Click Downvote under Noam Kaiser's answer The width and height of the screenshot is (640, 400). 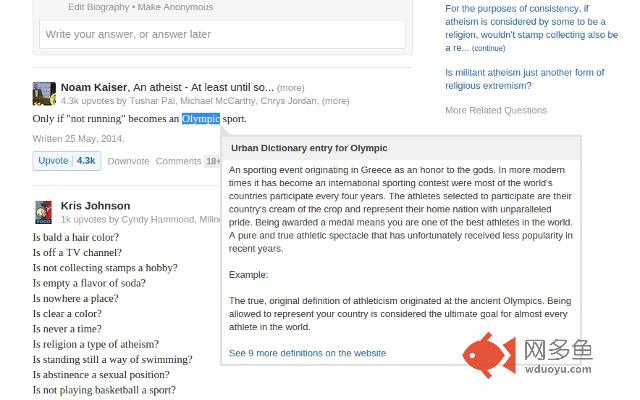pos(128,161)
